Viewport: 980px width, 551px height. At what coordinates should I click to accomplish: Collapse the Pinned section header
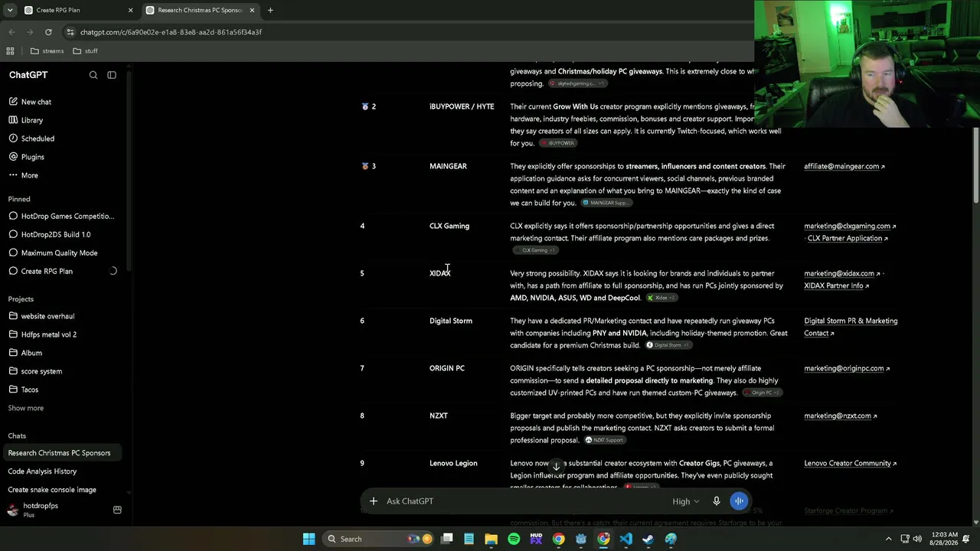[x=19, y=199]
